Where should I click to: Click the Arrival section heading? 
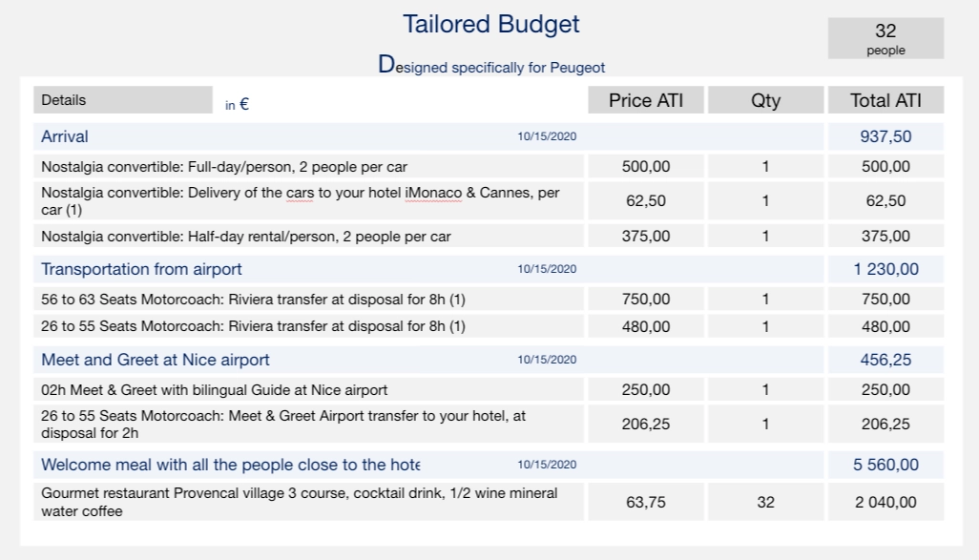[x=65, y=136]
